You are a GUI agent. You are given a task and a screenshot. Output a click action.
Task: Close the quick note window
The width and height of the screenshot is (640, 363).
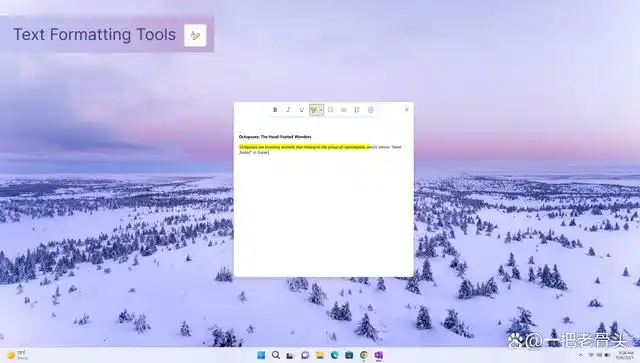click(x=407, y=109)
